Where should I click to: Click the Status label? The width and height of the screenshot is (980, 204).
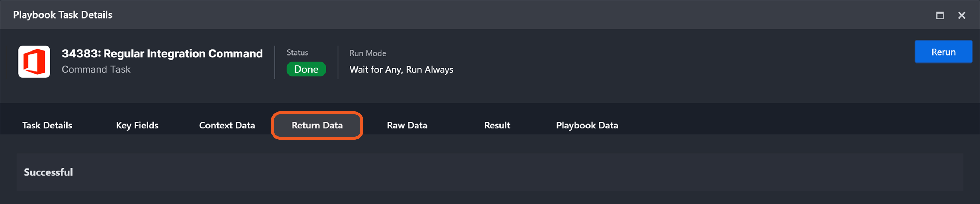[297, 53]
